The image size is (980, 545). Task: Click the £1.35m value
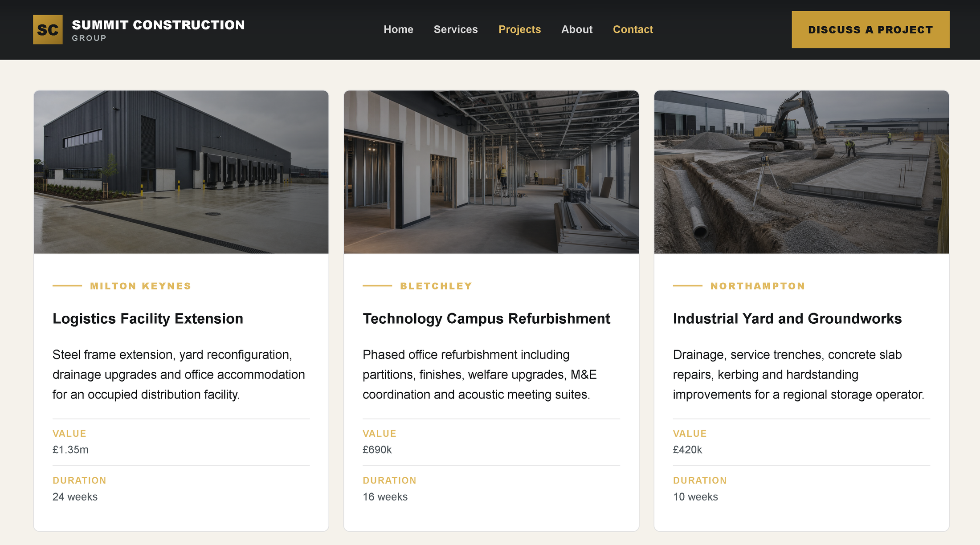[x=70, y=450]
